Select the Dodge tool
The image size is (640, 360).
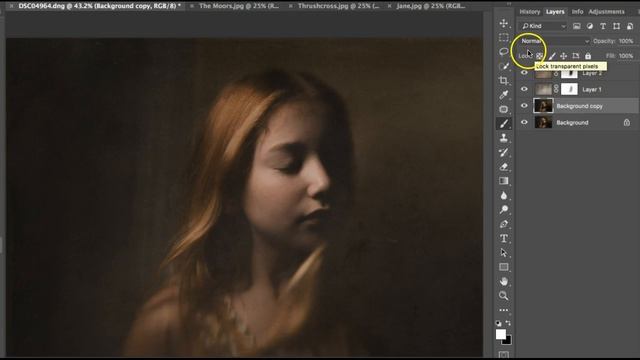point(504,210)
